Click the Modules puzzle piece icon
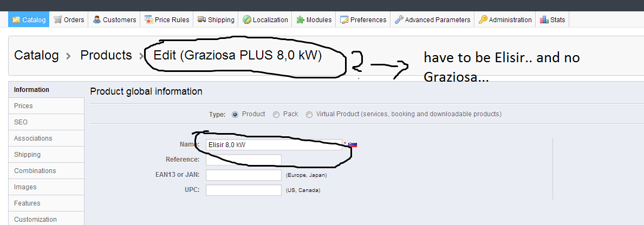The height and width of the screenshot is (225, 644). pos(301,19)
